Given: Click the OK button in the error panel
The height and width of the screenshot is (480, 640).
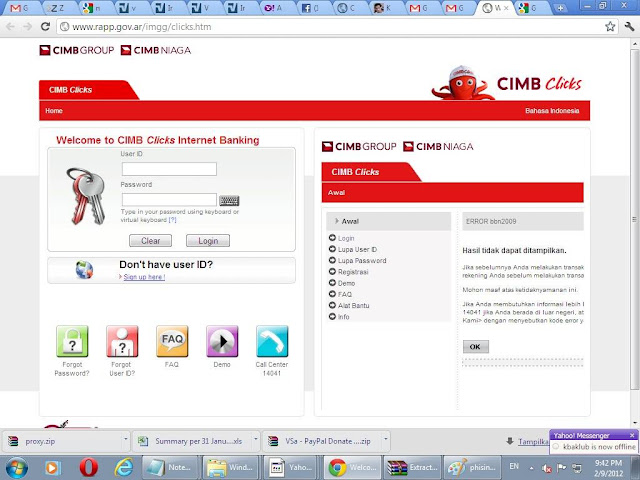Looking at the screenshot, I should pyautogui.click(x=476, y=347).
